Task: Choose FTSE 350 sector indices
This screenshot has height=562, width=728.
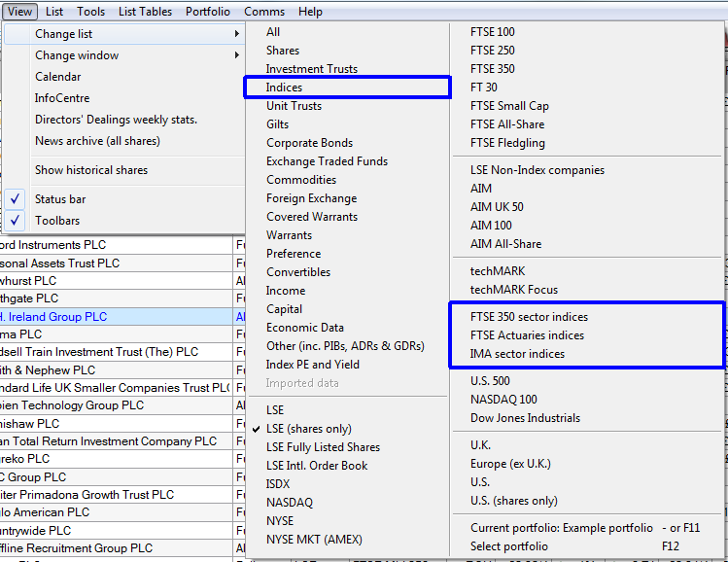Action: pos(529,317)
